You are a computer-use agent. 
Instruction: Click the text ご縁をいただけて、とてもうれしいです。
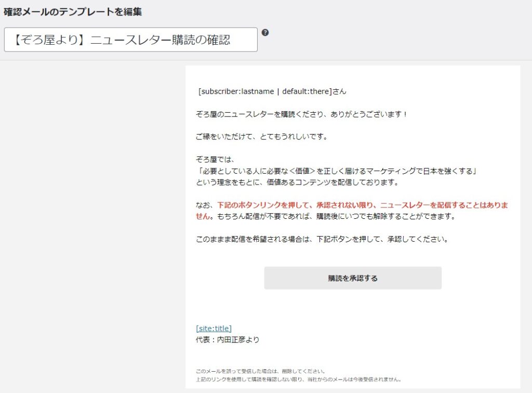click(262, 136)
